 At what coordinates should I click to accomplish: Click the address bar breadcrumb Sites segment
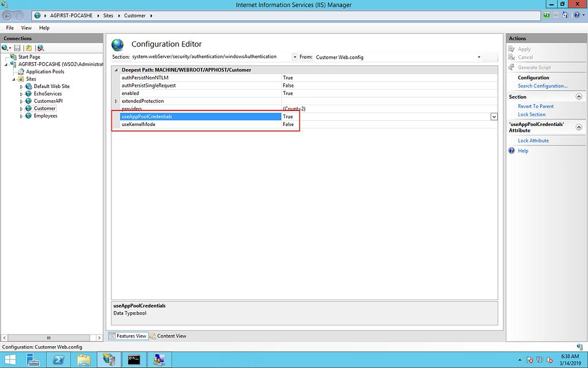tap(108, 16)
